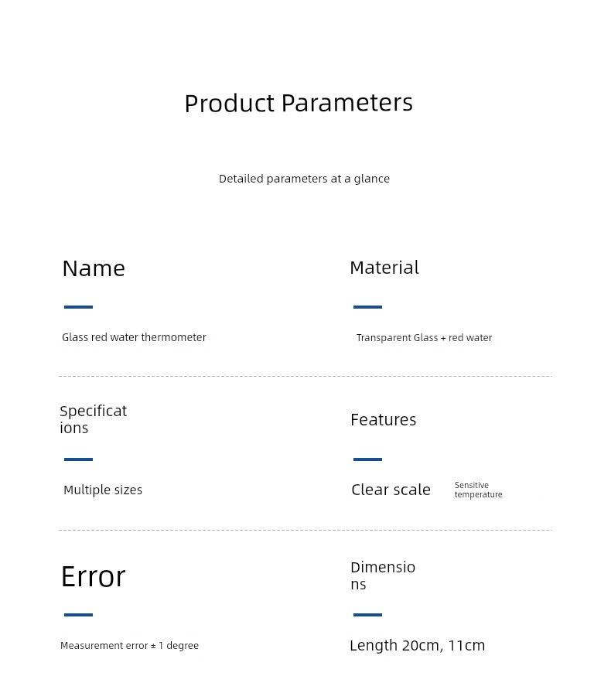Click the blue bar under Features
The width and height of the screenshot is (611, 700).
(x=368, y=459)
